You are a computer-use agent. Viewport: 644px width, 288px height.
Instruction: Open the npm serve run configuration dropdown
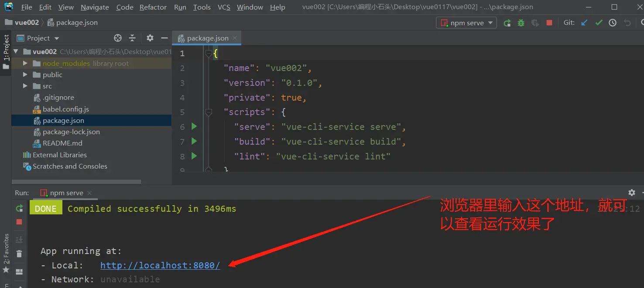466,23
